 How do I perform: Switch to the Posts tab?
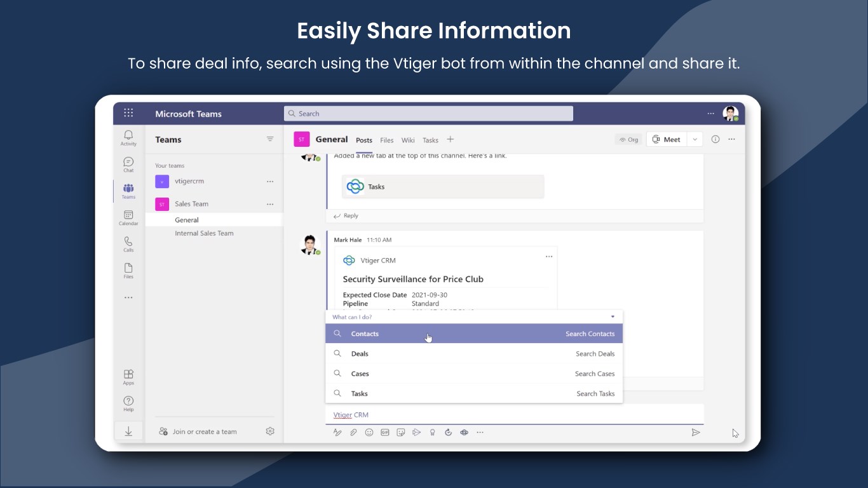(x=364, y=140)
